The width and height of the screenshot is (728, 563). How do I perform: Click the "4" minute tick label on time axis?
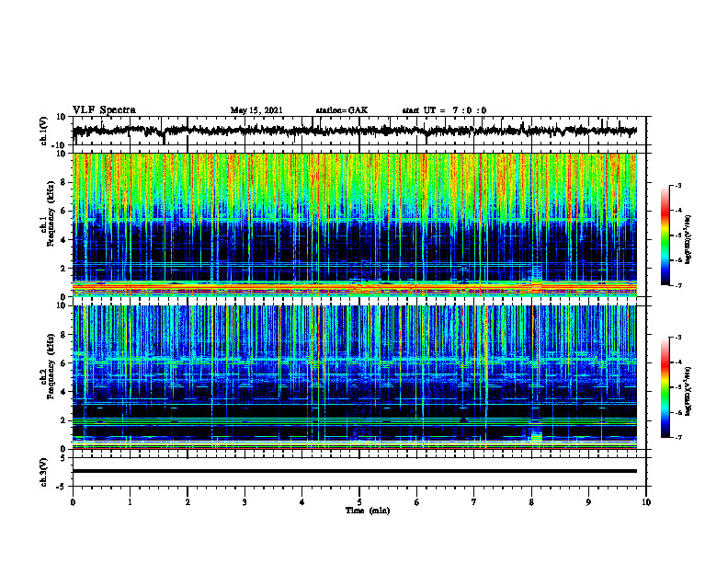tap(302, 502)
